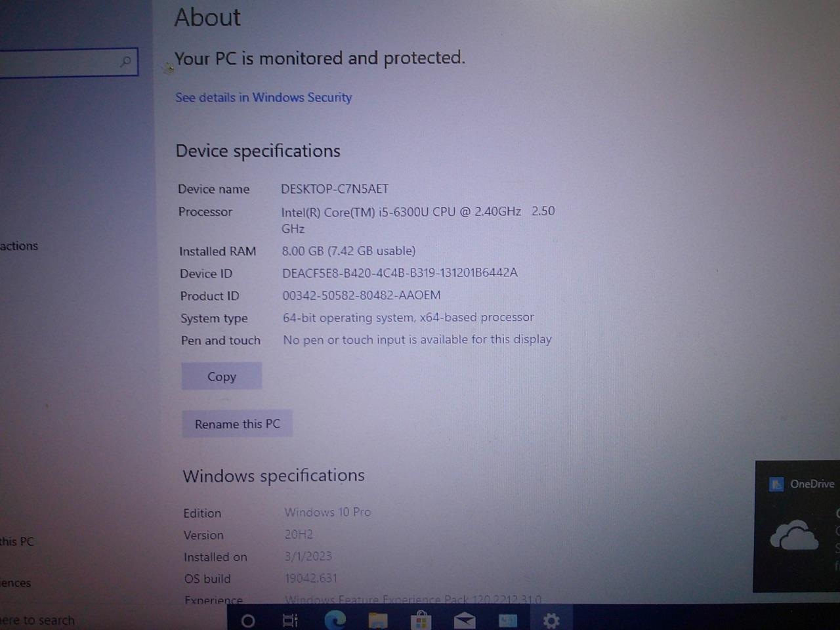Click Your PC is monitored and protected text
The width and height of the screenshot is (840, 630).
point(320,58)
